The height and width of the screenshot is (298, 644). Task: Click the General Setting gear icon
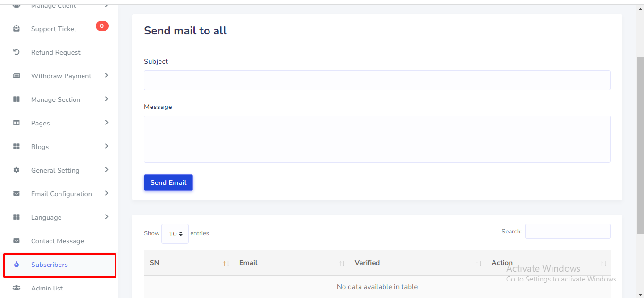tap(17, 170)
